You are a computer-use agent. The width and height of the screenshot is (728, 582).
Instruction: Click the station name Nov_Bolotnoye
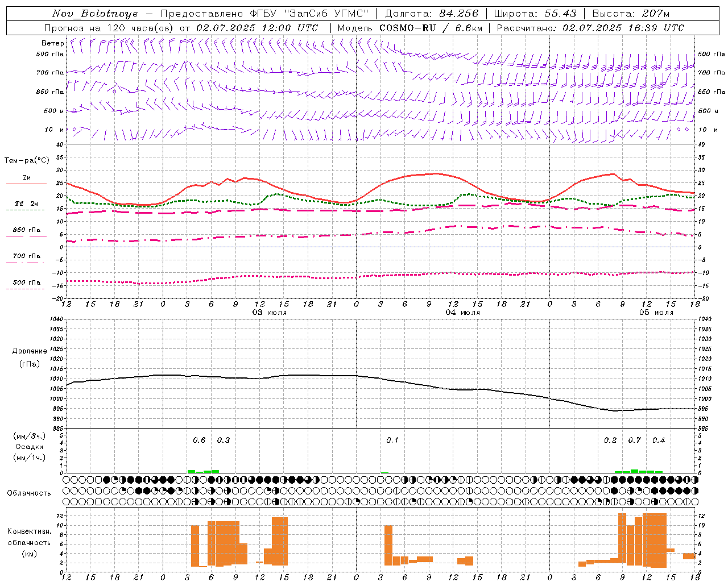[95, 14]
